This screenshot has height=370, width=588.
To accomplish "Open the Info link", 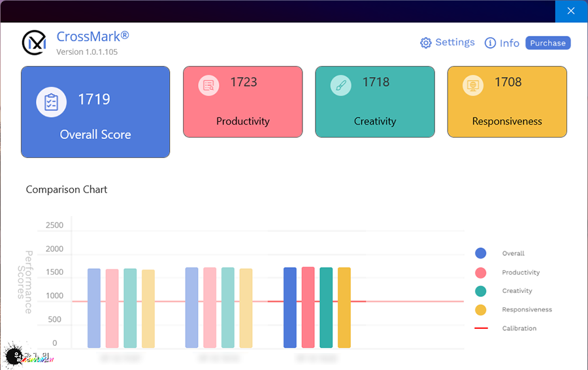I will pos(509,43).
